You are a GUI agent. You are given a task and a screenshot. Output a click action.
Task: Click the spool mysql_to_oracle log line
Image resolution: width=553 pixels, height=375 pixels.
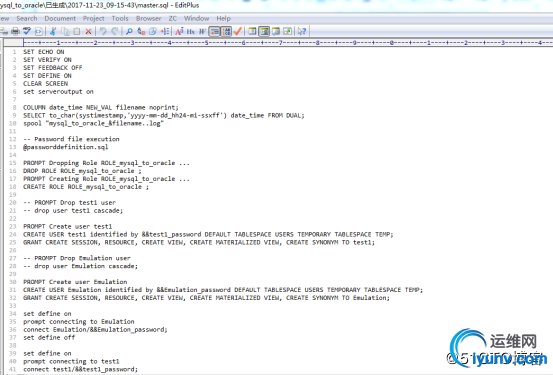(x=93, y=123)
